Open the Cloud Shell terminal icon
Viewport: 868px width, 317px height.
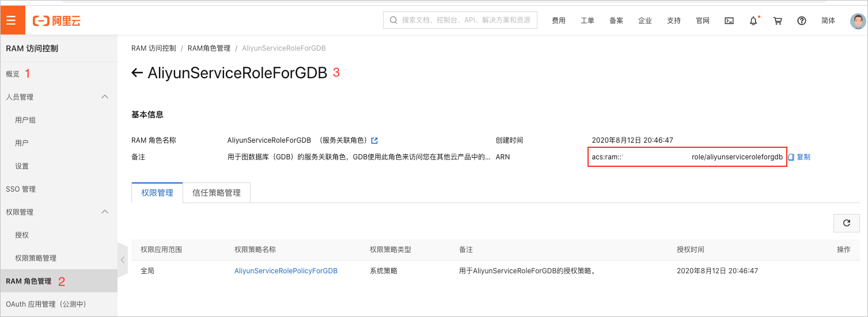(x=729, y=21)
